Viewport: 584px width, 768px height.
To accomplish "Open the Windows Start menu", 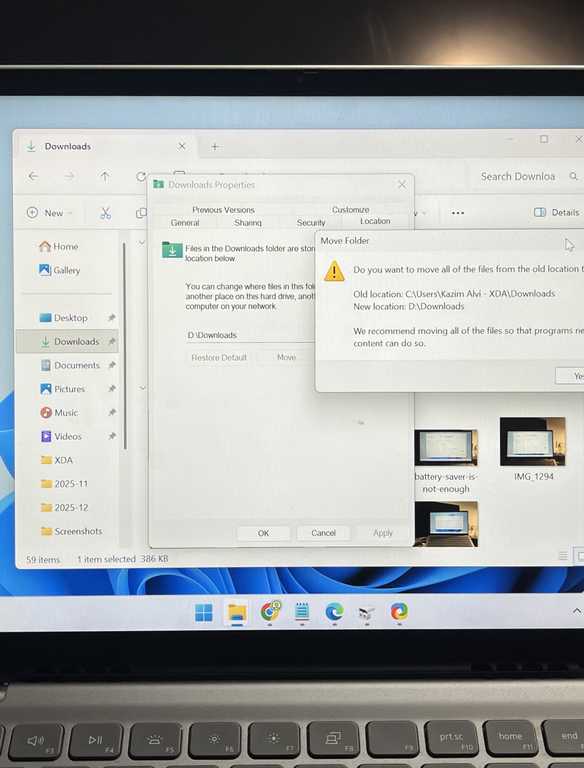I will click(x=204, y=612).
